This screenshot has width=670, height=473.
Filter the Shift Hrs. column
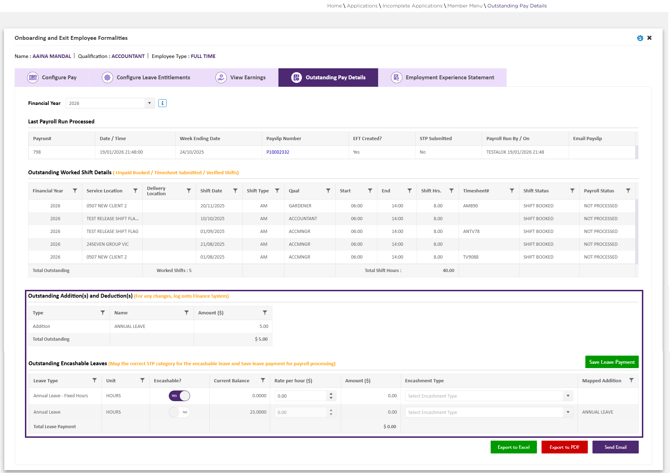point(451,191)
